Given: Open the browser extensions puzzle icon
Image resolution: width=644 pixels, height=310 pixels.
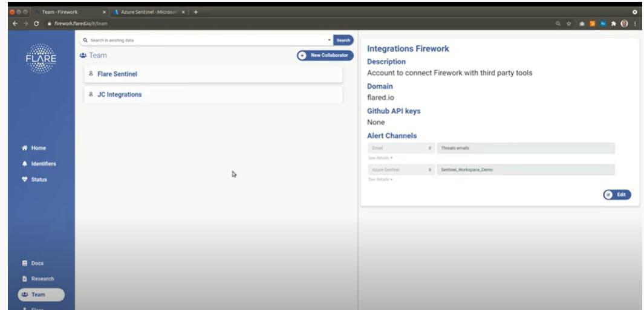Looking at the screenshot, I should [x=614, y=24].
